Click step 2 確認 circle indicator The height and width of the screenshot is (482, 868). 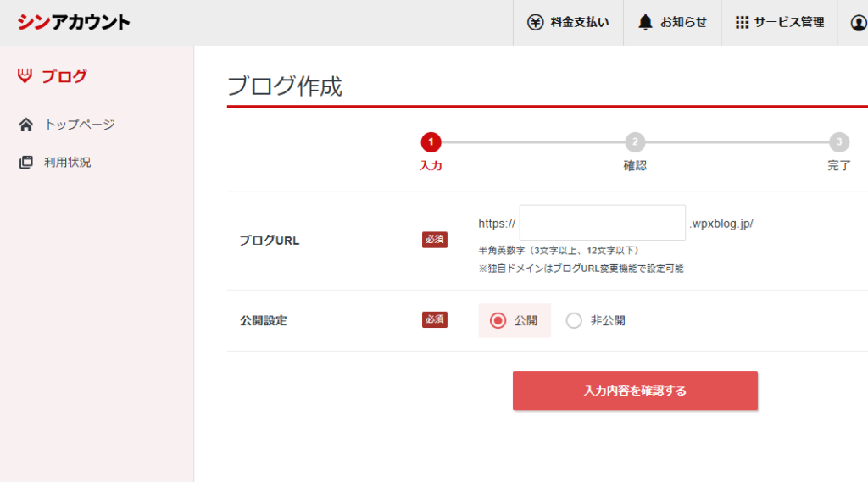pyautogui.click(x=635, y=142)
